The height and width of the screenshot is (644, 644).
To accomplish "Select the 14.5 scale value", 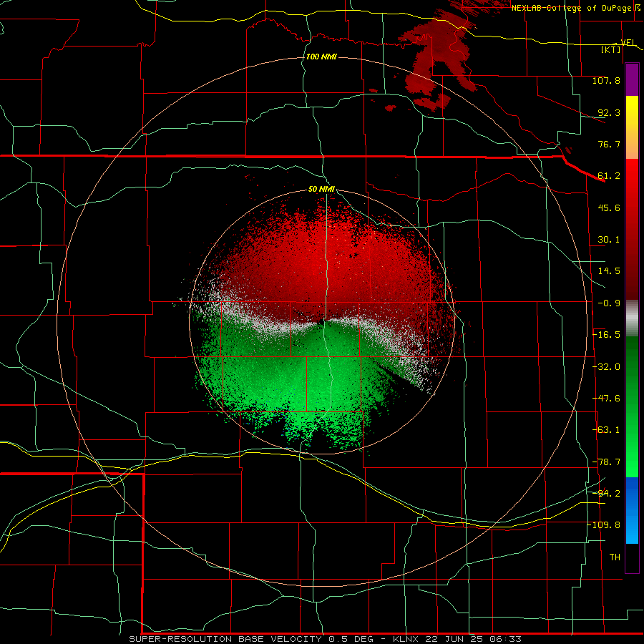I will coord(609,271).
